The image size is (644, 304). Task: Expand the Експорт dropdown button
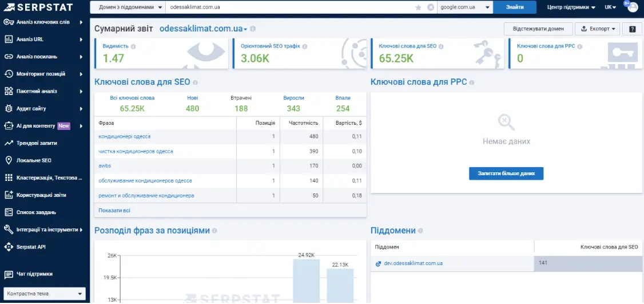coord(597,29)
